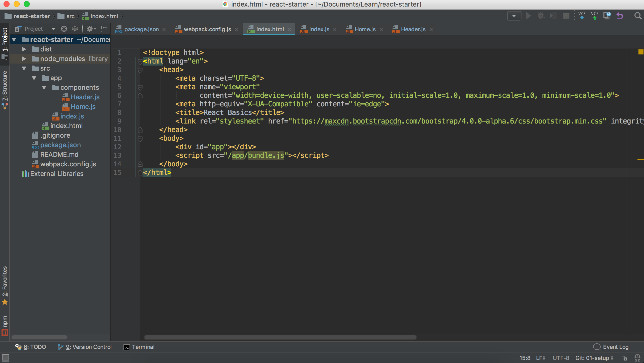Open the run configuration dropdown
644x363 pixels.
click(514, 16)
